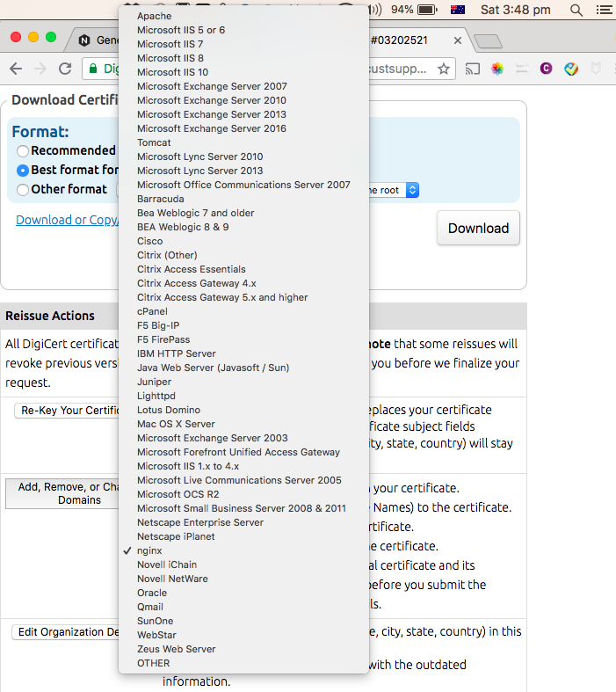616x692 pixels.
Task: Pick the checked nginx option
Action: (149, 550)
